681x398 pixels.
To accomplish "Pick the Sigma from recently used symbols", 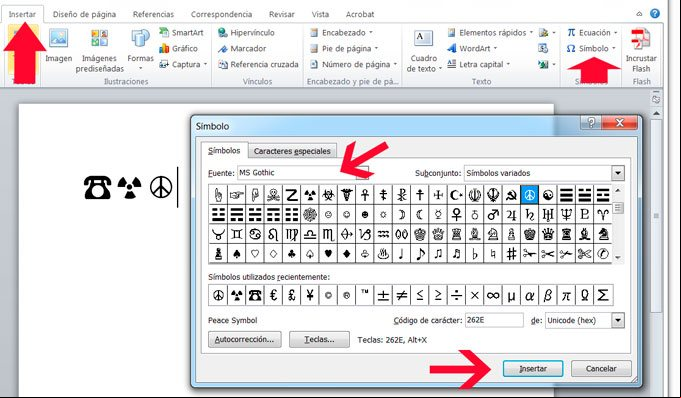I will pos(603,295).
